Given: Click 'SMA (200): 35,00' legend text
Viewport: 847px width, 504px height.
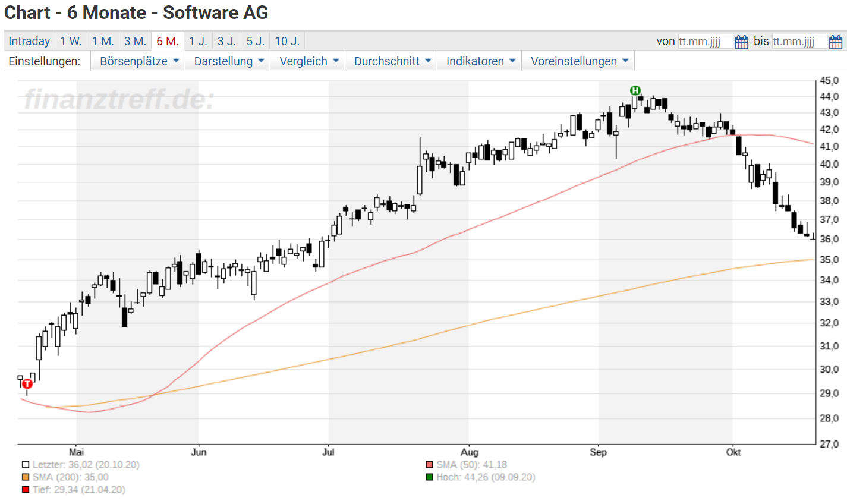Looking at the screenshot, I should [71, 477].
